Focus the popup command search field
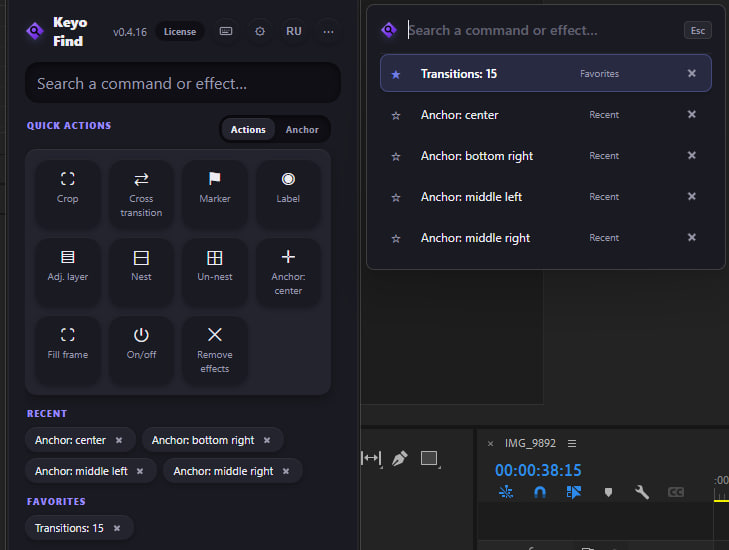 click(x=542, y=30)
